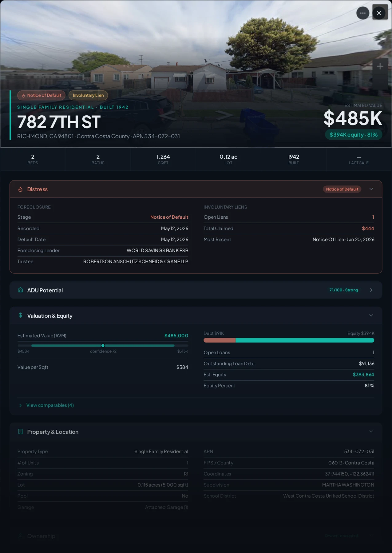The width and height of the screenshot is (392, 553).
Task: Click the Notice of Default header badge
Action: tap(41, 95)
